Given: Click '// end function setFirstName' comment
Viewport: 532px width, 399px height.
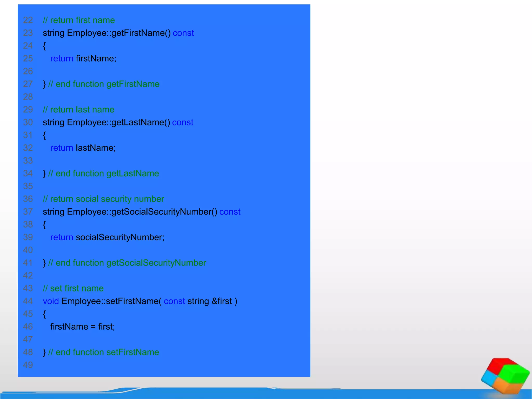Looking at the screenshot, I should pos(103,352).
